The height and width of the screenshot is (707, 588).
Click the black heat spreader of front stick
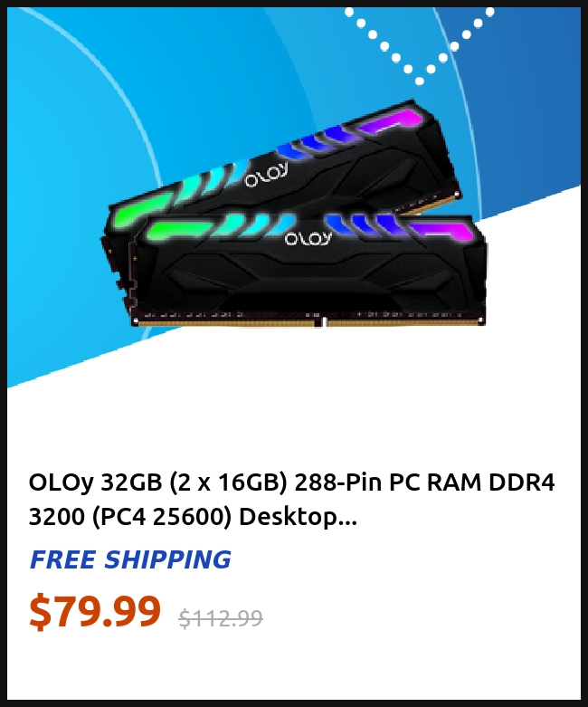pyautogui.click(x=311, y=280)
